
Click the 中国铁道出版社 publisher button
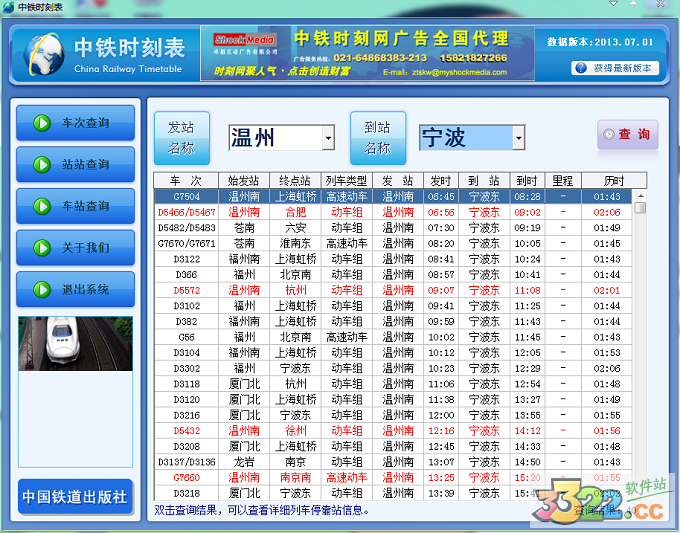coord(75,497)
